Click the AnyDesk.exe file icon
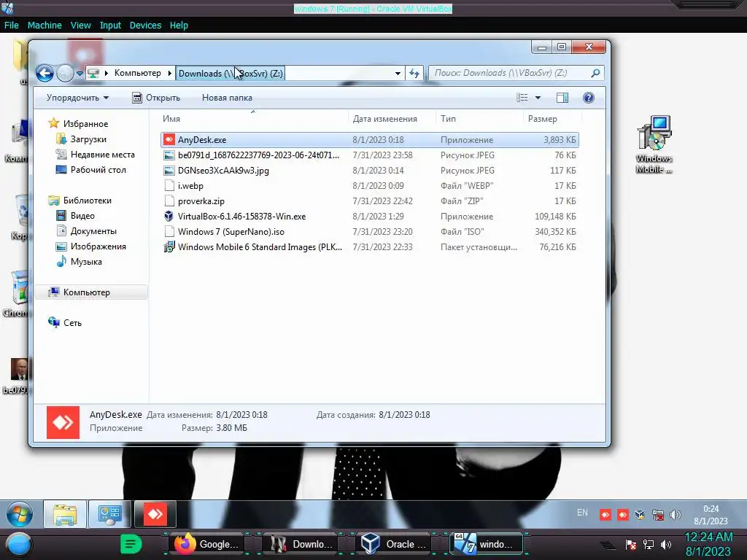747x560 pixels. [x=169, y=139]
